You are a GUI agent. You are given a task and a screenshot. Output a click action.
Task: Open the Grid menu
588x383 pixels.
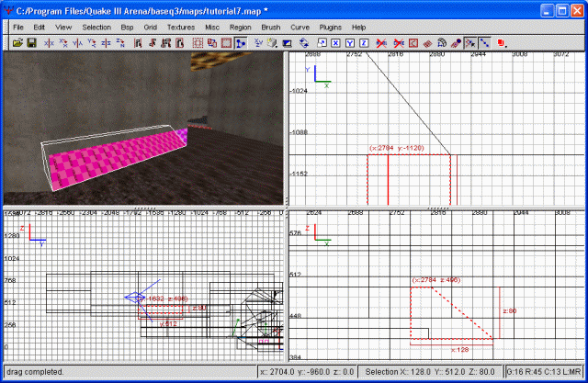click(150, 28)
